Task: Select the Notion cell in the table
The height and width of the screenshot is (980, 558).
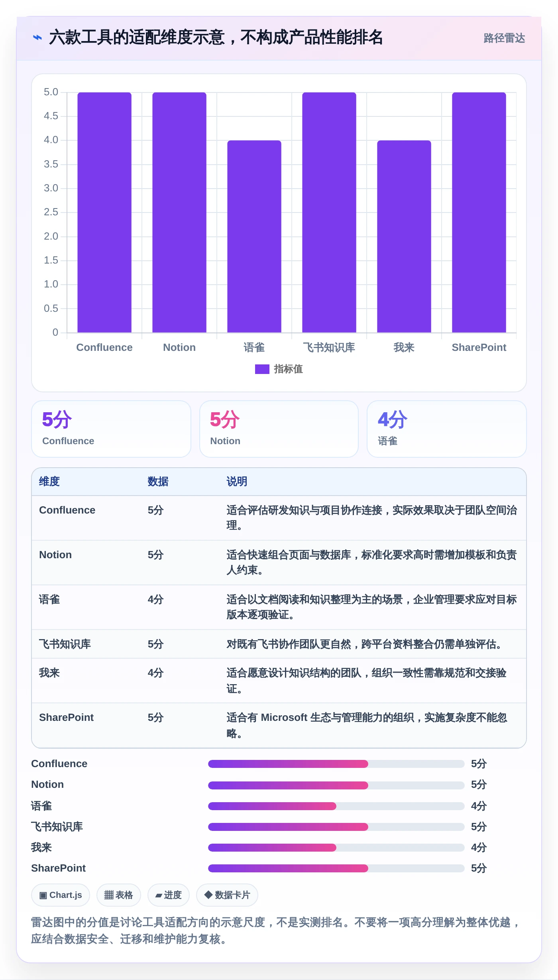Action: point(55,555)
